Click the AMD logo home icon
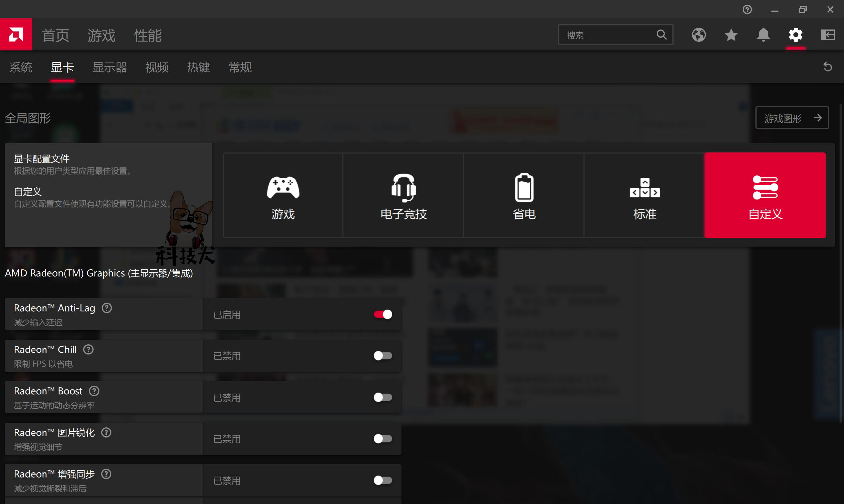The width and height of the screenshot is (844, 504). coord(16,34)
